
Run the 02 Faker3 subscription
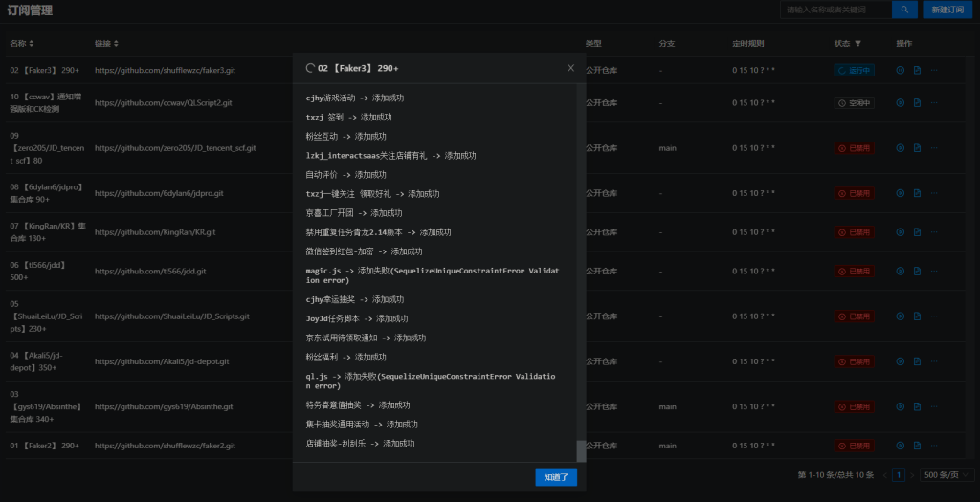pyautogui.click(x=900, y=70)
